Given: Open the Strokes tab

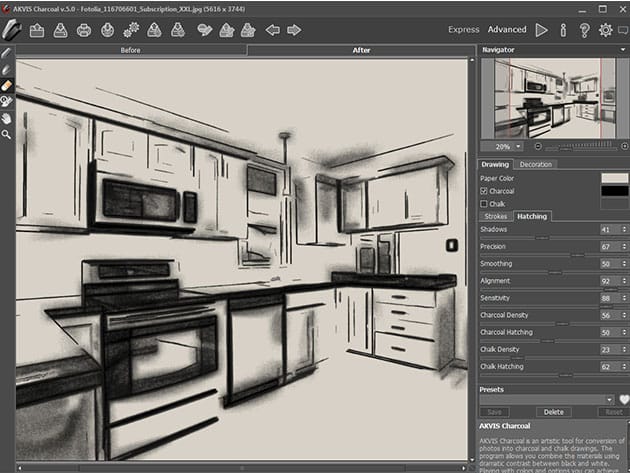Looking at the screenshot, I should point(496,216).
